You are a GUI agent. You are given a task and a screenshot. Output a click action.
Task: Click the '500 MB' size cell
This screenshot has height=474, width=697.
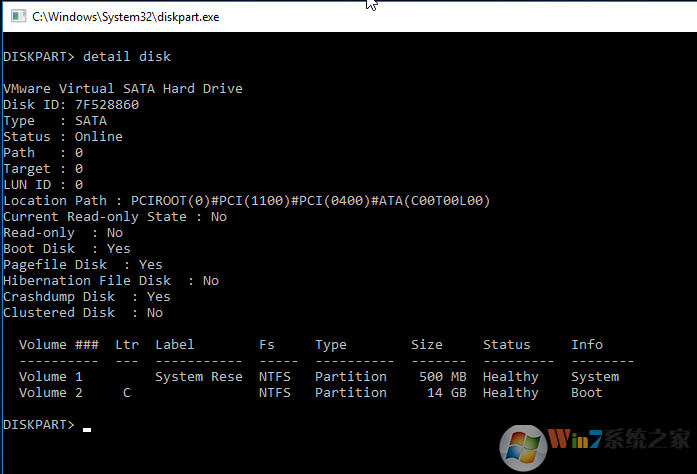[x=443, y=377]
